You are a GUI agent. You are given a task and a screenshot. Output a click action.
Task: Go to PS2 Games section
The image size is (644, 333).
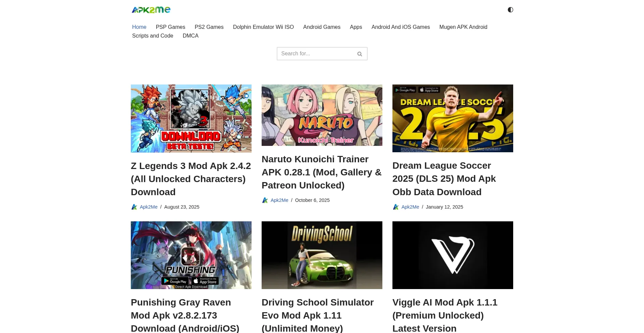coord(209,27)
